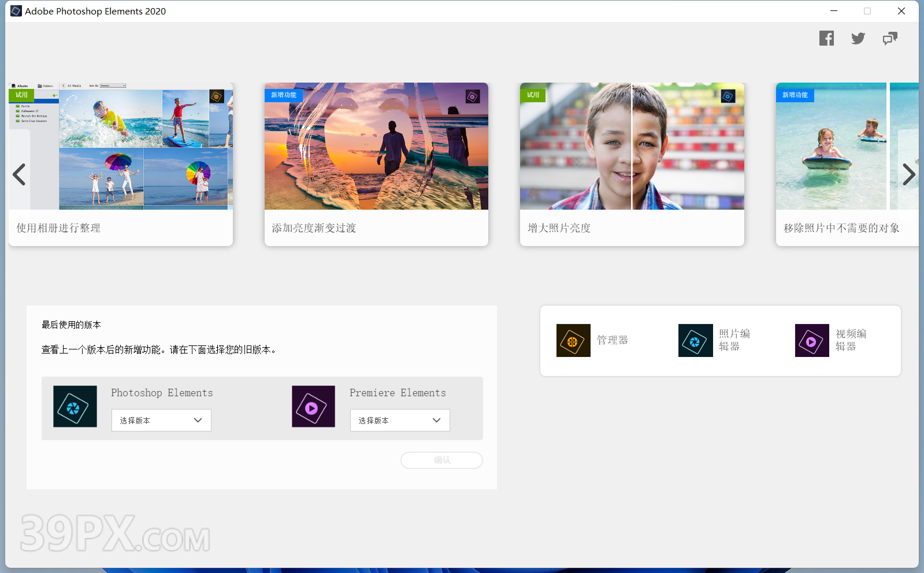Viewport: 924px width, 573px height.
Task: Open the Twitter share icon
Action: [858, 38]
